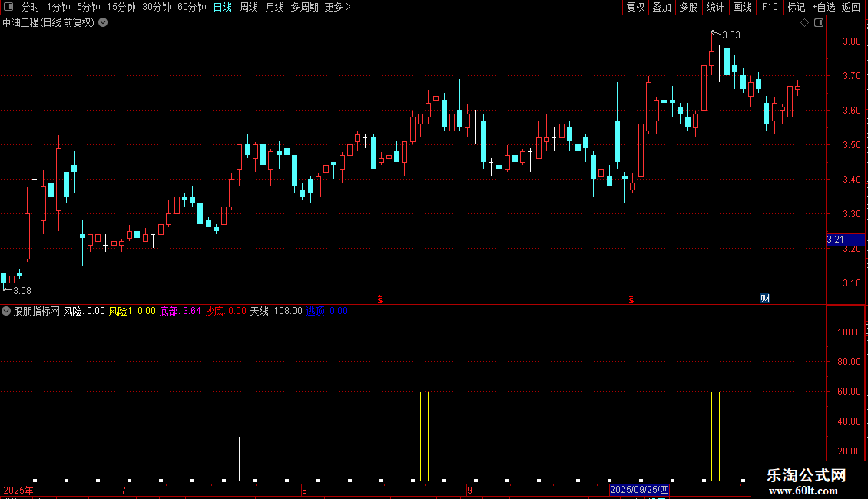868x499 pixels.
Task: Expand dropdown next to 中油工程 title
Action: (103, 23)
